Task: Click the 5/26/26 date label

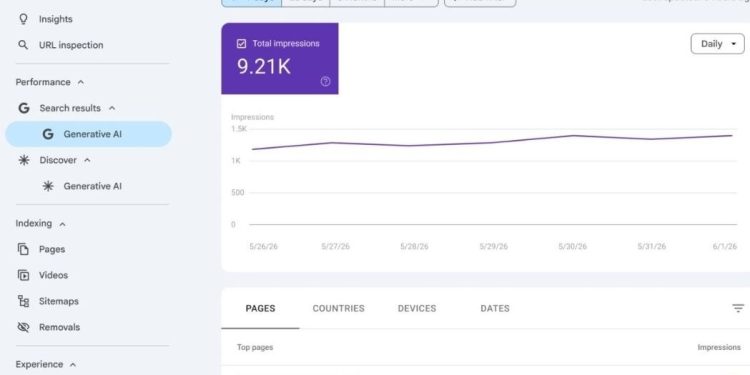Action: pos(264,246)
